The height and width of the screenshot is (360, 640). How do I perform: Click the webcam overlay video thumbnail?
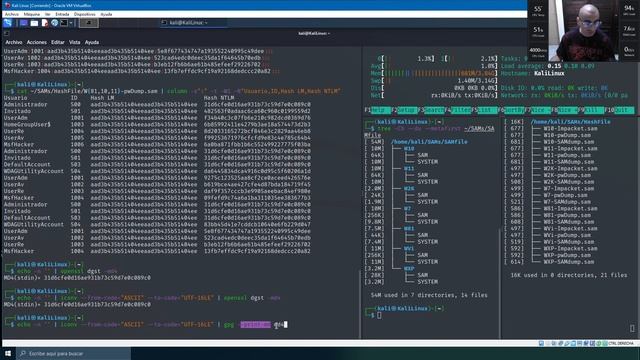584,31
